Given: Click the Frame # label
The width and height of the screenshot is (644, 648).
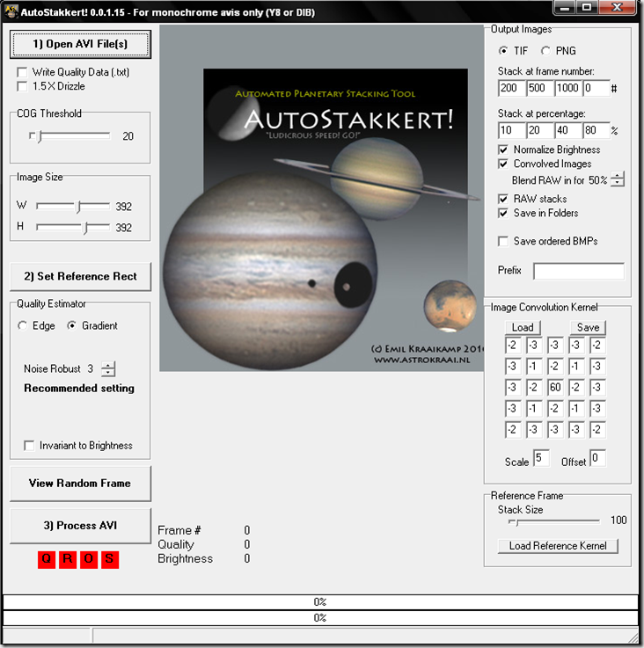Looking at the screenshot, I should 179,530.
